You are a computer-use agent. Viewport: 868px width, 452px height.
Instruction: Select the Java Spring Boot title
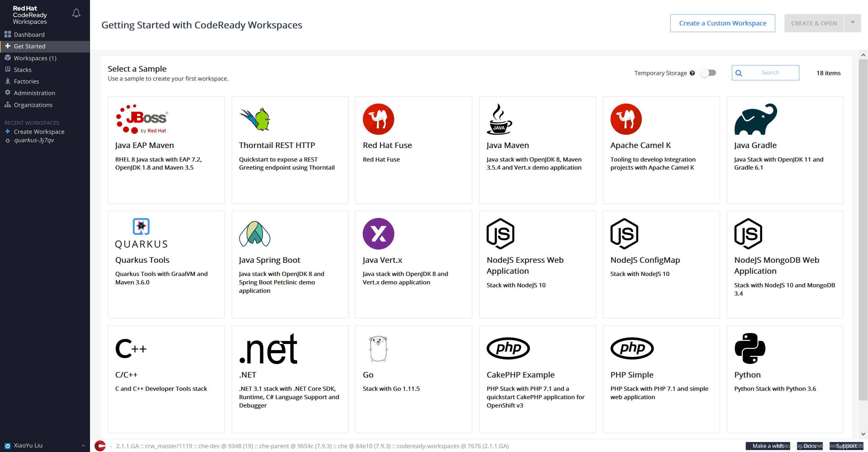click(269, 260)
